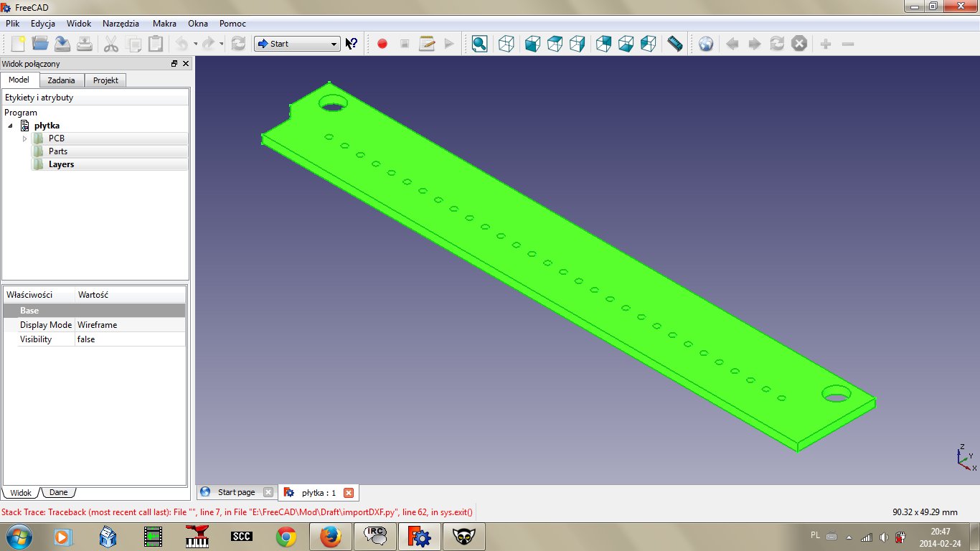Open the macros dialog notepad icon

coord(427,44)
